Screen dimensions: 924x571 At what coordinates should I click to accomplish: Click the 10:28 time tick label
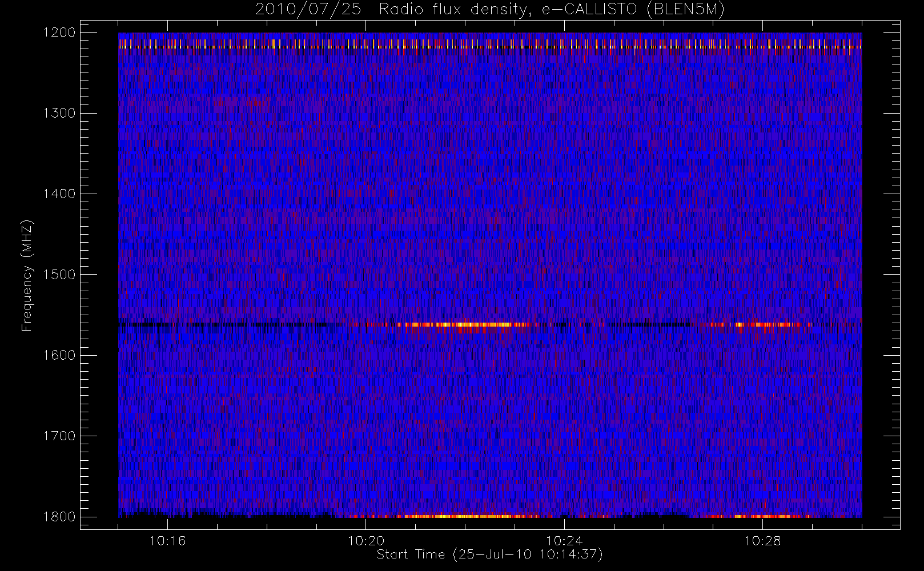(763, 541)
